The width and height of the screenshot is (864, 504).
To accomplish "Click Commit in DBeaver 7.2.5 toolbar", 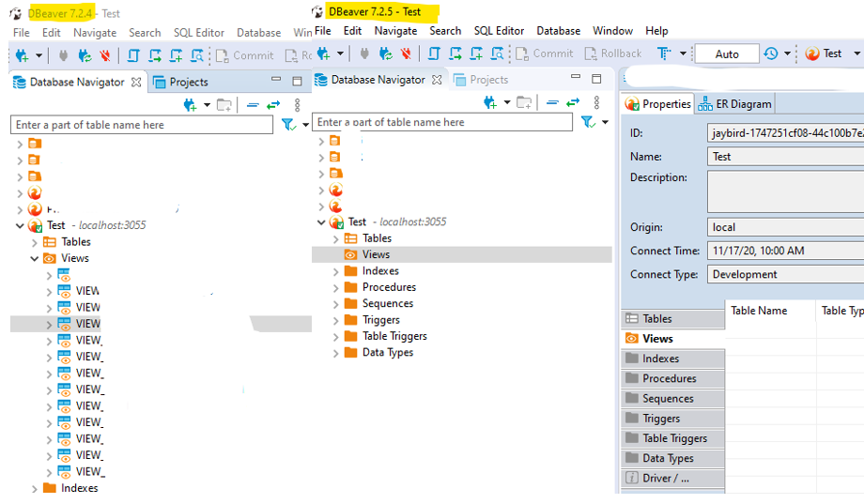I will click(x=545, y=53).
